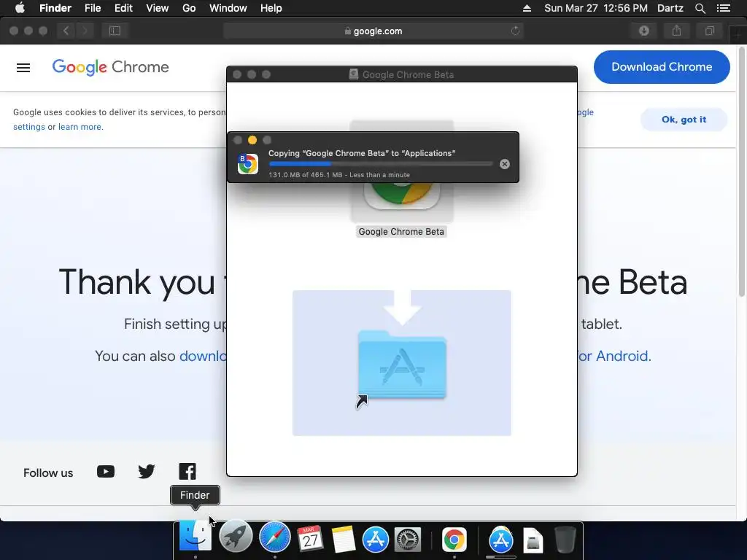Click the Dartz user menu
Viewport: 747px width, 560px height.
point(670,8)
